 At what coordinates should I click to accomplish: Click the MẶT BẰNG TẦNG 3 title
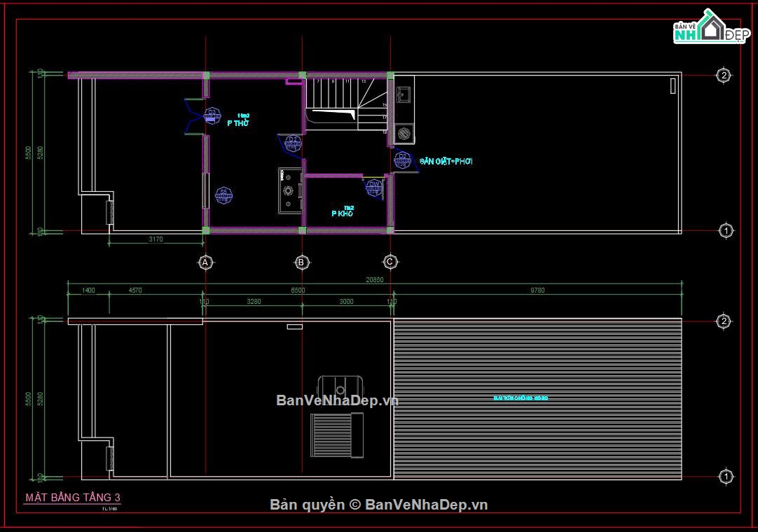pos(73,497)
